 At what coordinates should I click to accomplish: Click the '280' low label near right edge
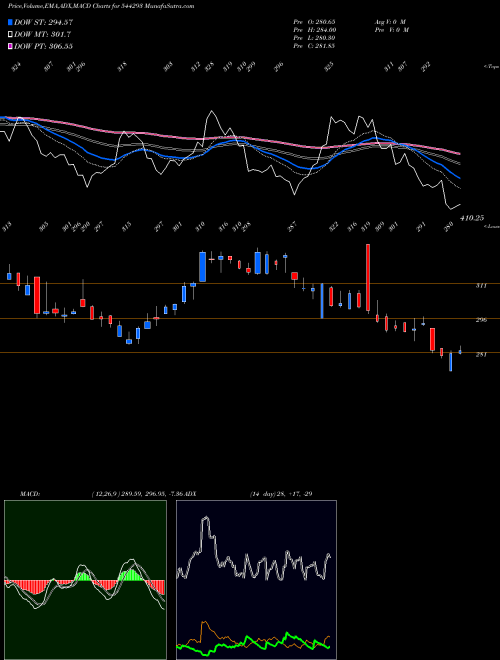[449, 225]
